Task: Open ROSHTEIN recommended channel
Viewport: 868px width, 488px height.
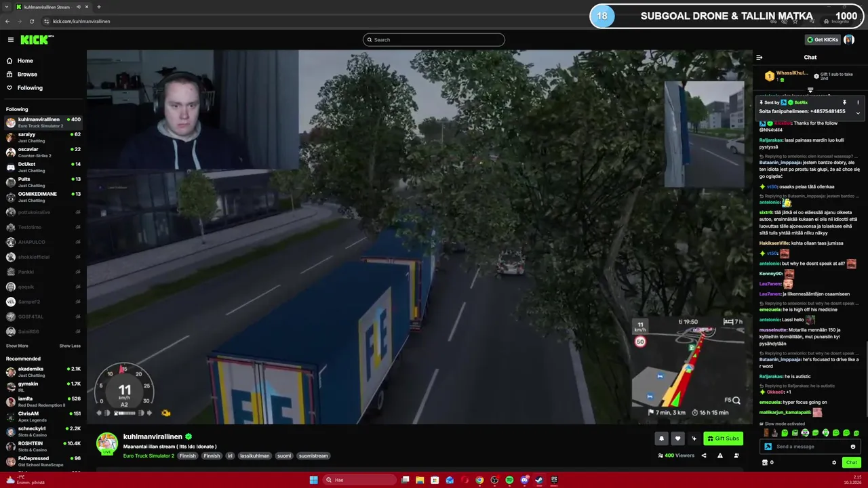Action: pyautogui.click(x=43, y=446)
